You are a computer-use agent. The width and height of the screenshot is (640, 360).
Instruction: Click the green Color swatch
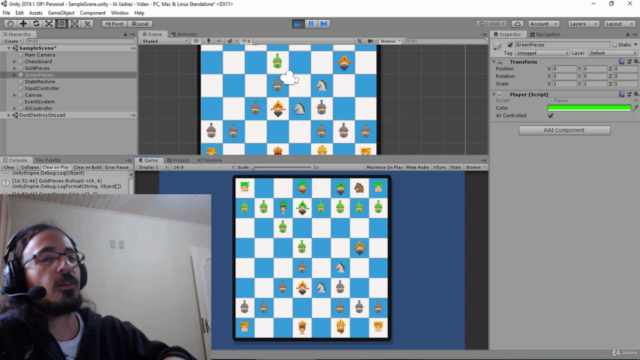[x=589, y=108]
